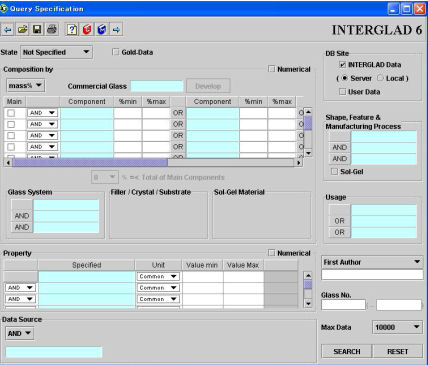
Task: Click the first Specified property field
Action: [x=87, y=276]
